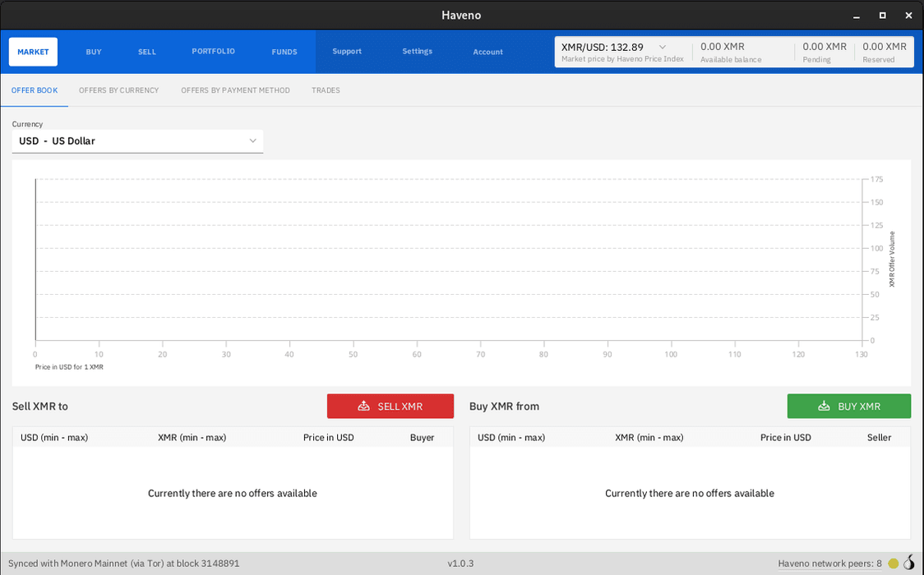
Task: View the Funds tab
Action: (284, 52)
